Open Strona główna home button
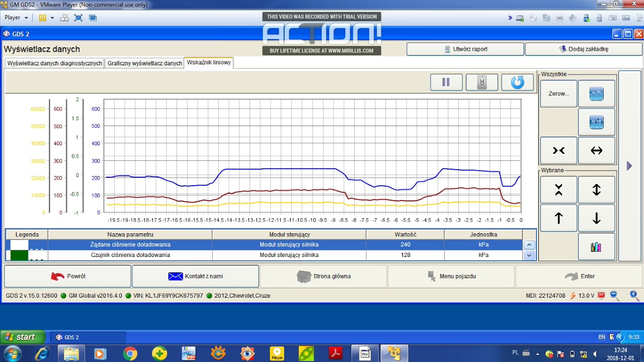 click(x=324, y=276)
